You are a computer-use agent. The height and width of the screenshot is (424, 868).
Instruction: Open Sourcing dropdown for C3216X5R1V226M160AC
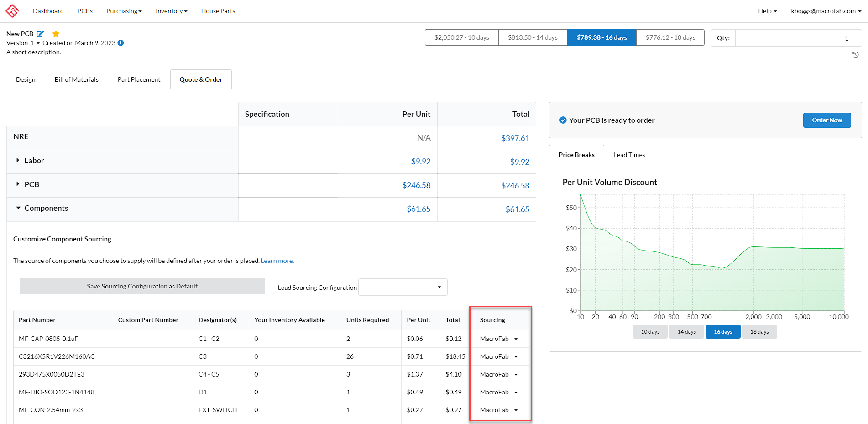click(x=499, y=356)
